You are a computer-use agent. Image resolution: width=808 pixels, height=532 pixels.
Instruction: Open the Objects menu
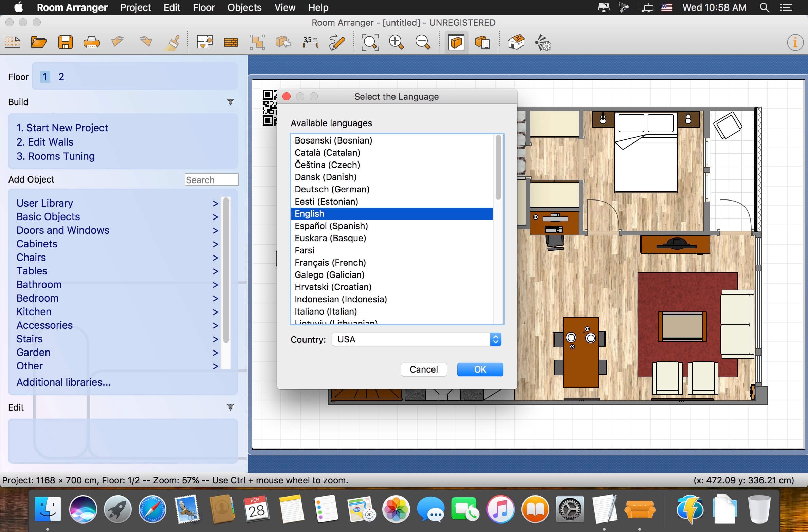click(244, 7)
